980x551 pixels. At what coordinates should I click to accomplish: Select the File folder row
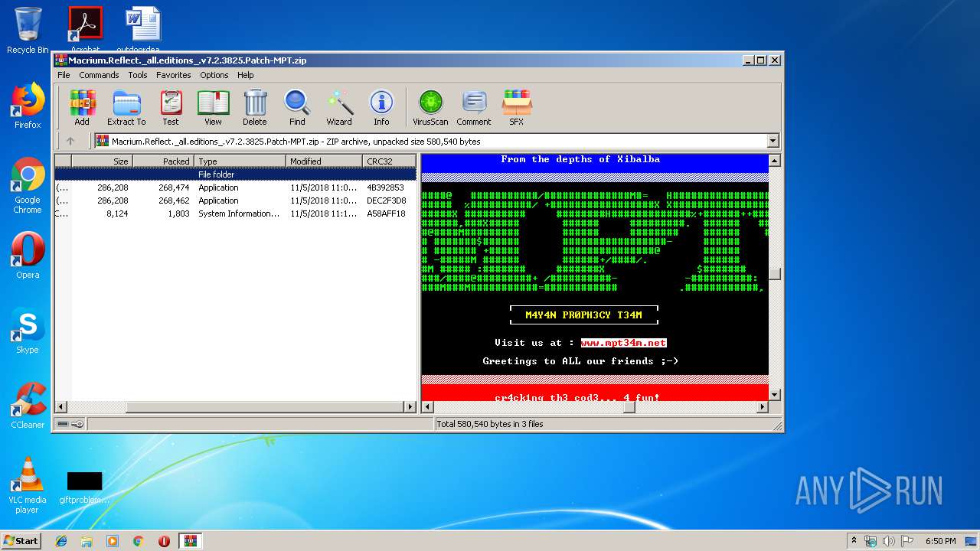(x=235, y=174)
